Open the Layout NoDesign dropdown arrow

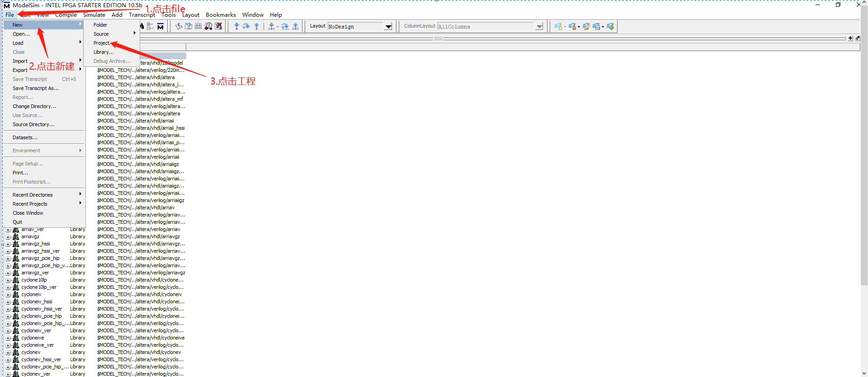(x=388, y=27)
